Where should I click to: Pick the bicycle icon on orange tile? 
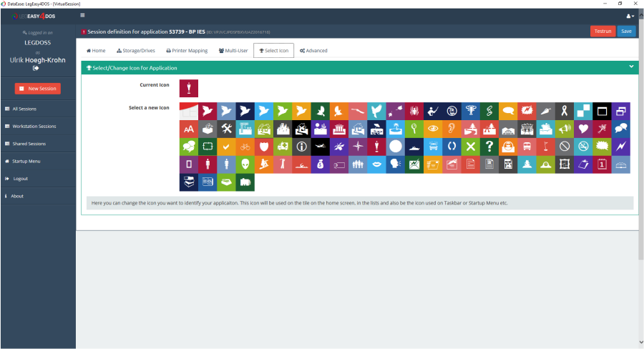(245, 147)
